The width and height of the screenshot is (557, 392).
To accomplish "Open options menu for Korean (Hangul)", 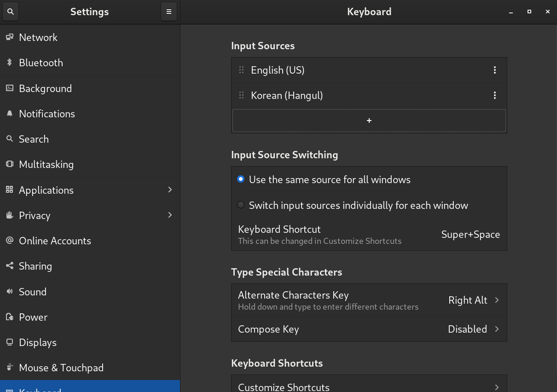I will click(495, 95).
